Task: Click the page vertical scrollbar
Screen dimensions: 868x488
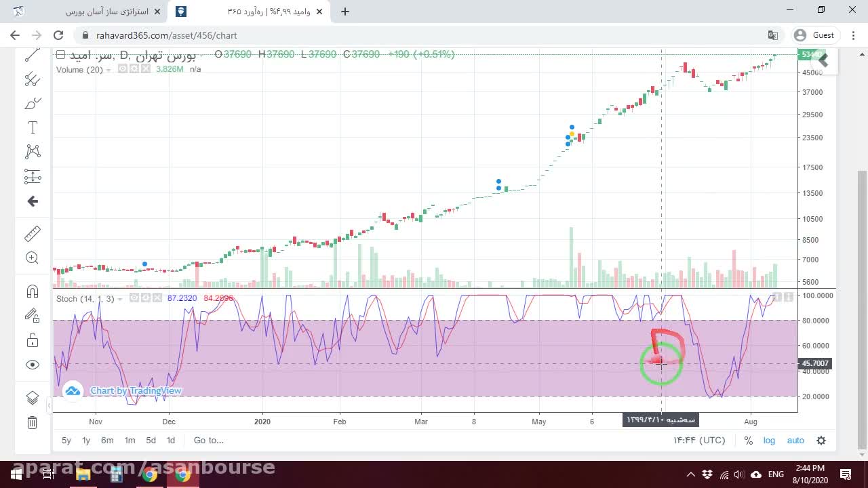Action: point(862,309)
